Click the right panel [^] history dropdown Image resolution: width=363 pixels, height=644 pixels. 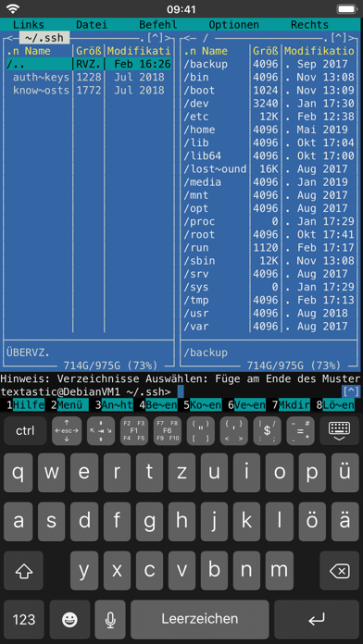pos(339,38)
